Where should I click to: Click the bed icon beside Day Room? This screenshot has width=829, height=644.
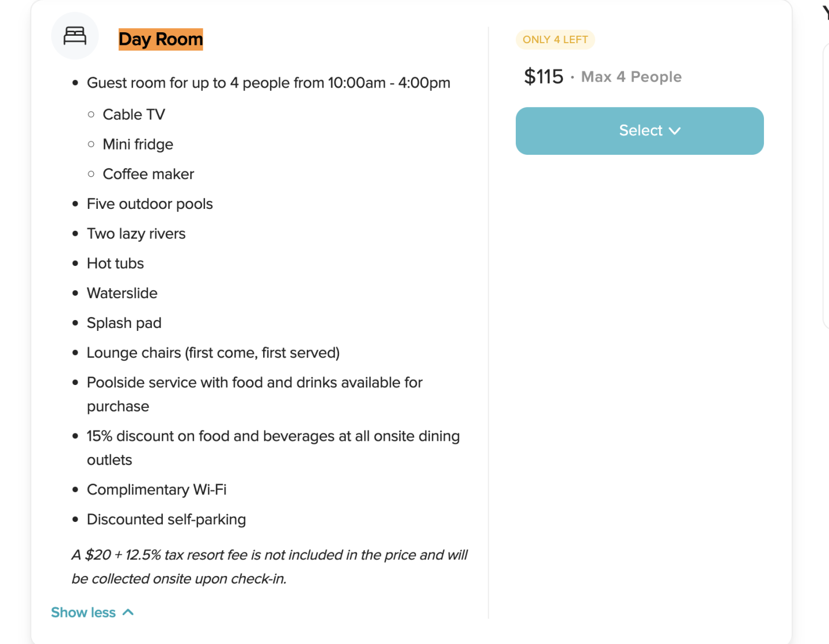click(x=75, y=36)
